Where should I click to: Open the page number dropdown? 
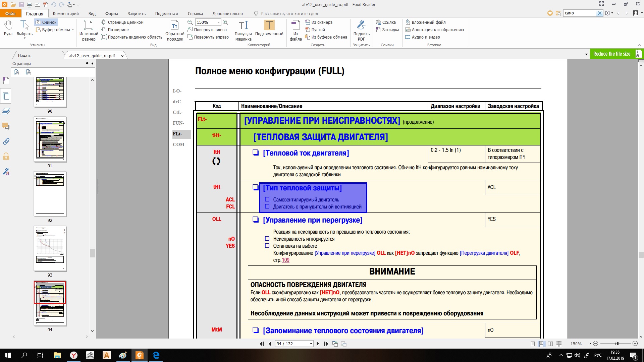311,344
